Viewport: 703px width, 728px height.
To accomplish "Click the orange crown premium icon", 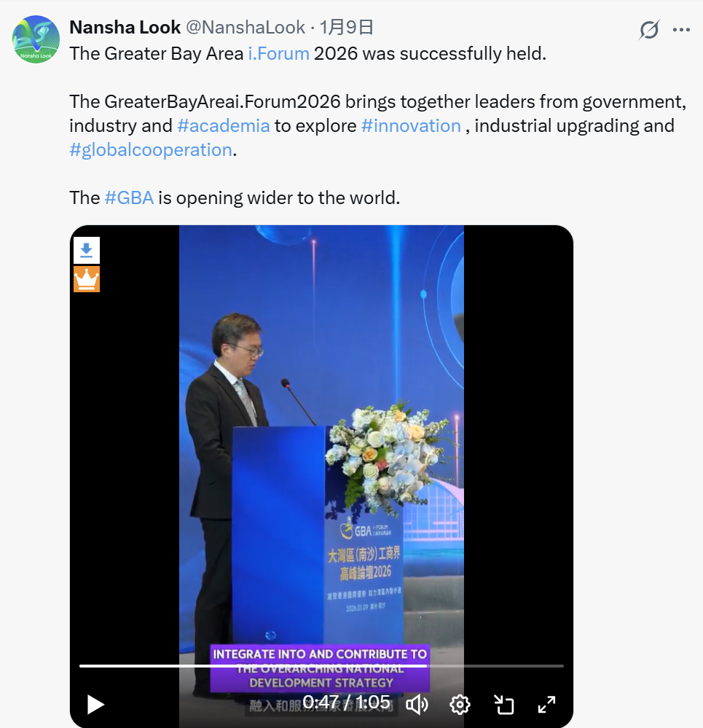I will coord(86,279).
